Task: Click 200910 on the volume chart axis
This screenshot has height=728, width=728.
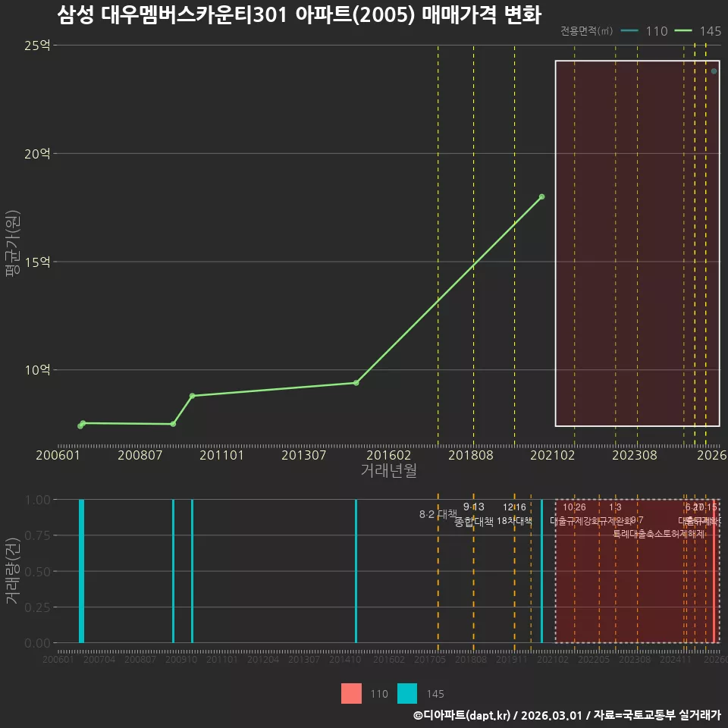Action: (181, 659)
